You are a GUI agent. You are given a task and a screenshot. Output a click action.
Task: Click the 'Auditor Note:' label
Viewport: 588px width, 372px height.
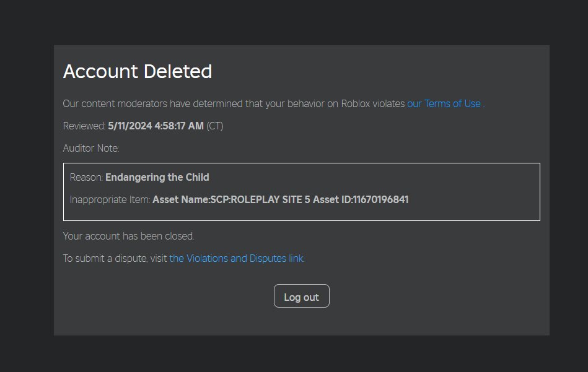91,149
